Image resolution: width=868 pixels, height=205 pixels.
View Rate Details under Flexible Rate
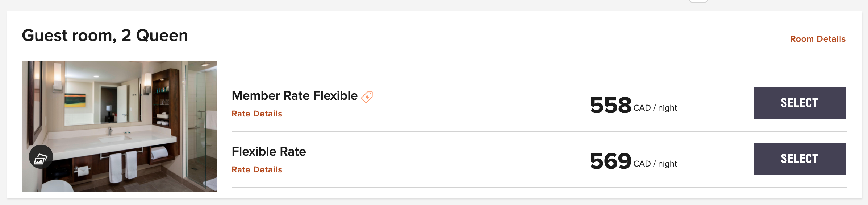(257, 169)
